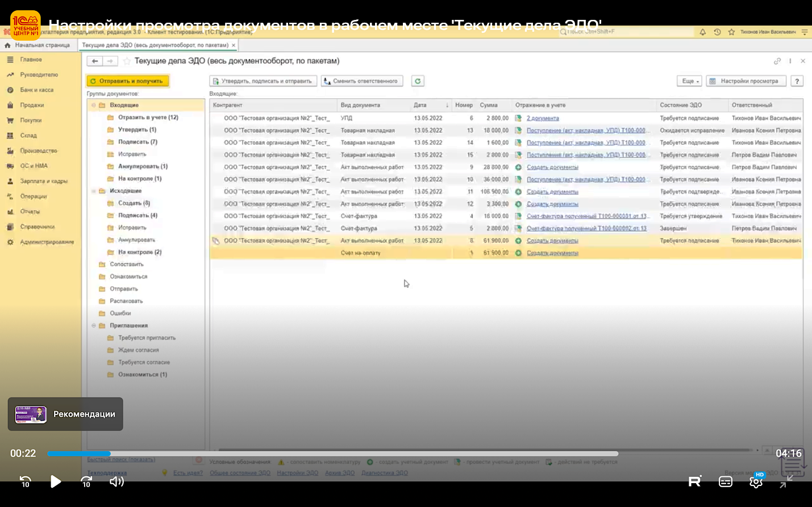Click the play button in video player
The height and width of the screenshot is (507, 812).
[x=55, y=481]
